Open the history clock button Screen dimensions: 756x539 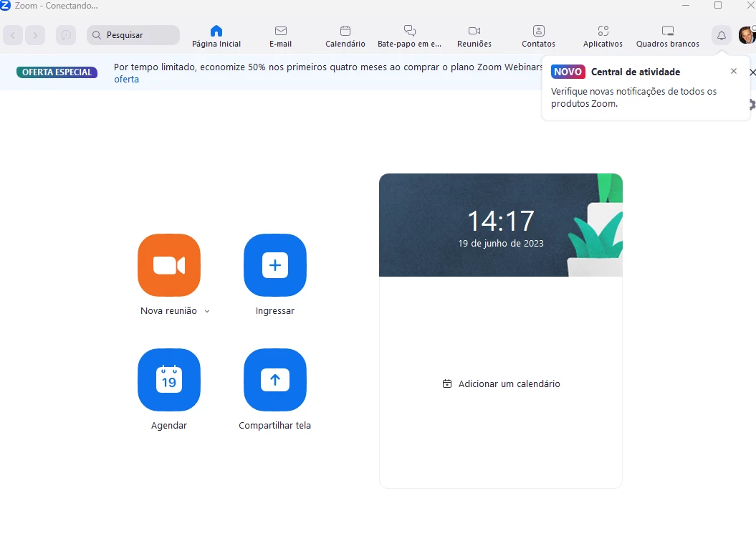point(66,35)
